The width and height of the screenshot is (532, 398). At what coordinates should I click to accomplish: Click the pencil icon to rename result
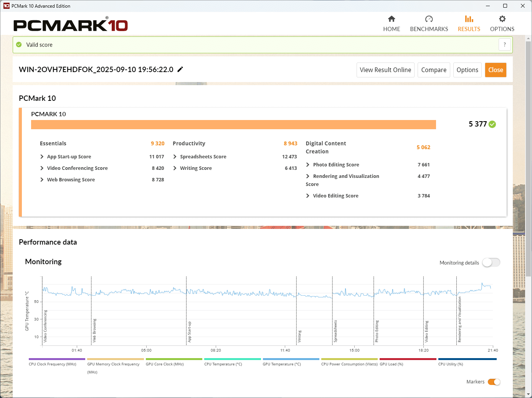[180, 69]
